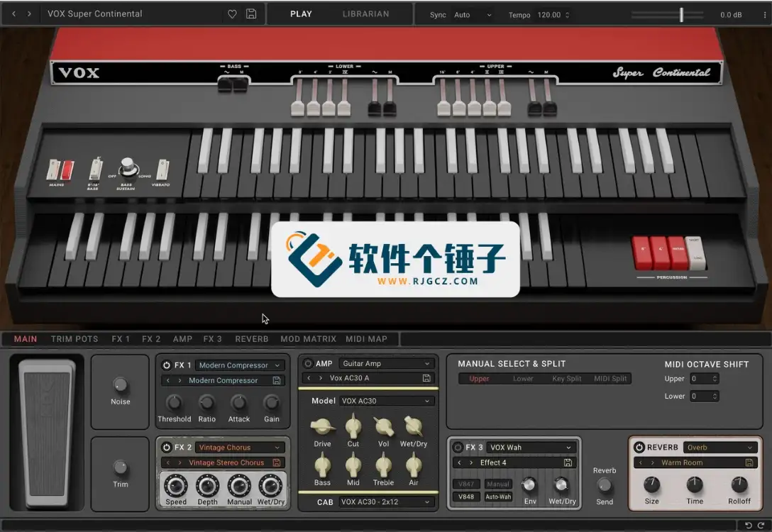Open the FX 2 Vintage Chorus type dropdown
This screenshot has width=772, height=532.
coord(240,448)
